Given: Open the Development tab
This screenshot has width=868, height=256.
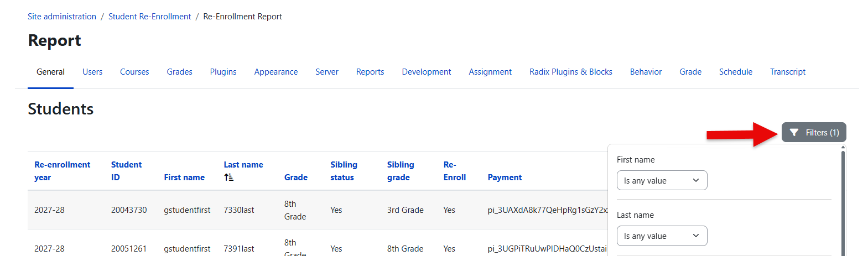Looking at the screenshot, I should pyautogui.click(x=427, y=72).
